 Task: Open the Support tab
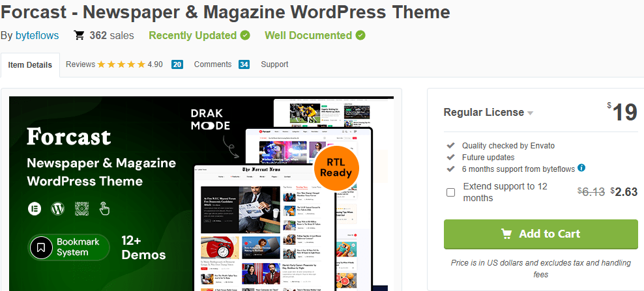tap(274, 64)
